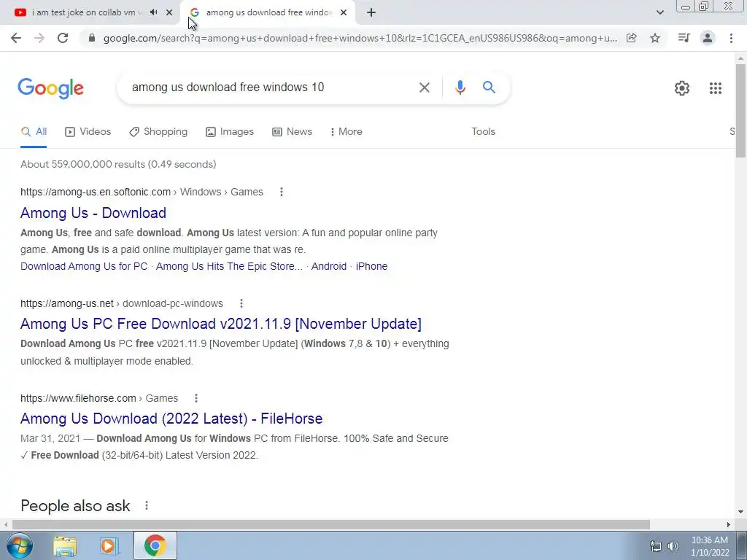
Task: Open Google settings gear
Action: (x=682, y=88)
